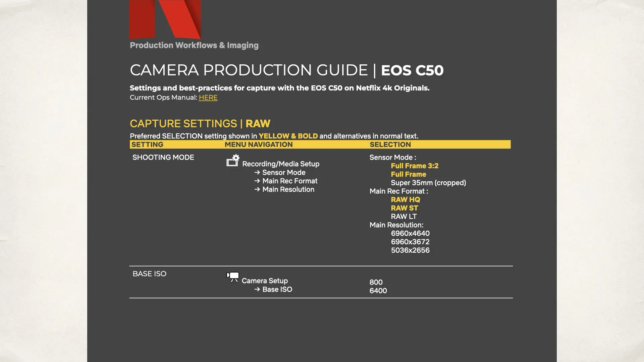Select the RAW ST format text
644x362 pixels.
coord(404,208)
